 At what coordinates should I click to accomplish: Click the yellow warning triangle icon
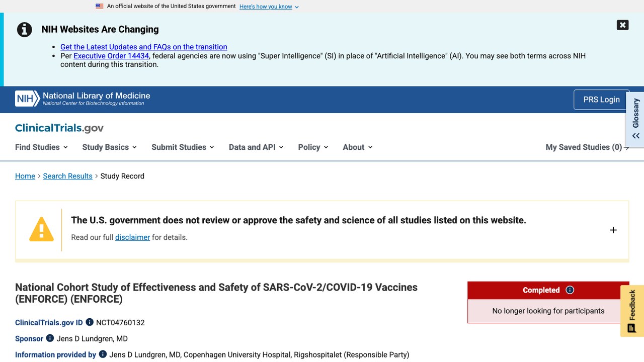pos(41,229)
